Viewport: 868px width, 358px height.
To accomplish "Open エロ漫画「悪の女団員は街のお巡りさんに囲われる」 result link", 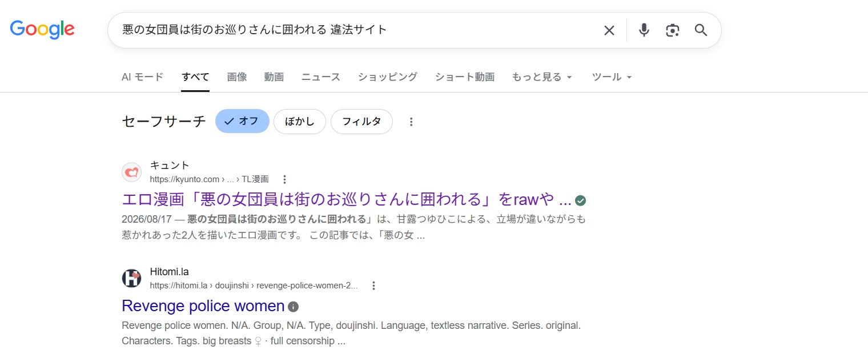I will click(347, 200).
